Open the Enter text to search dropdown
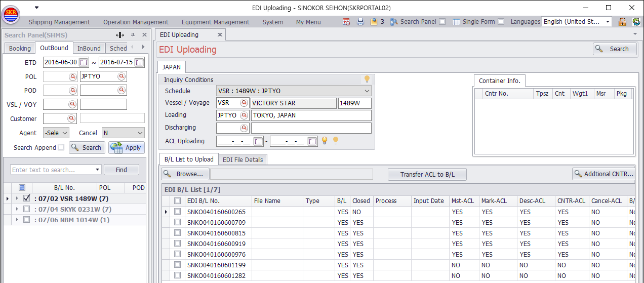This screenshot has width=644, height=283. (97, 170)
